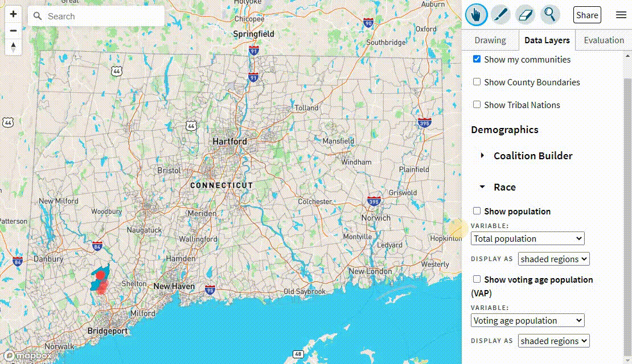Select the Inspect magnifier tool
The image size is (632, 364).
click(x=549, y=15)
